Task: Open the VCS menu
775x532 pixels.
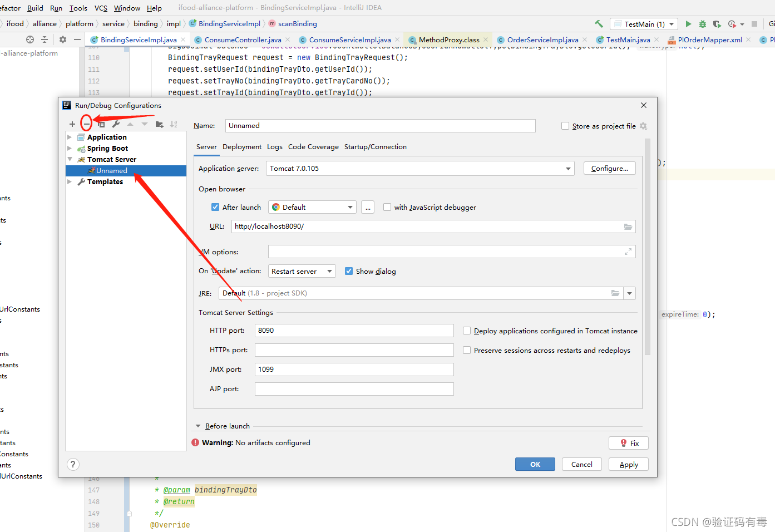Action: pos(101,8)
